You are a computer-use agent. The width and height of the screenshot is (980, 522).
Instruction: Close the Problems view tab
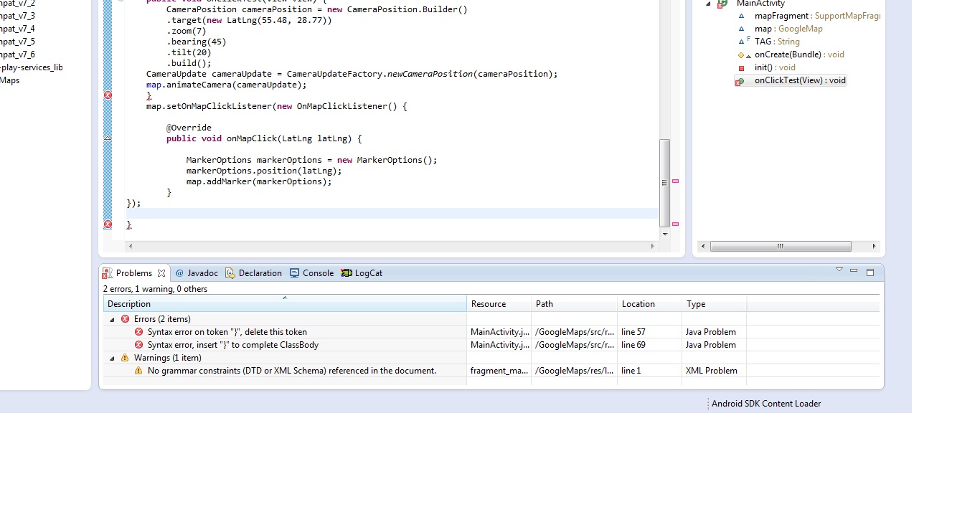[161, 273]
